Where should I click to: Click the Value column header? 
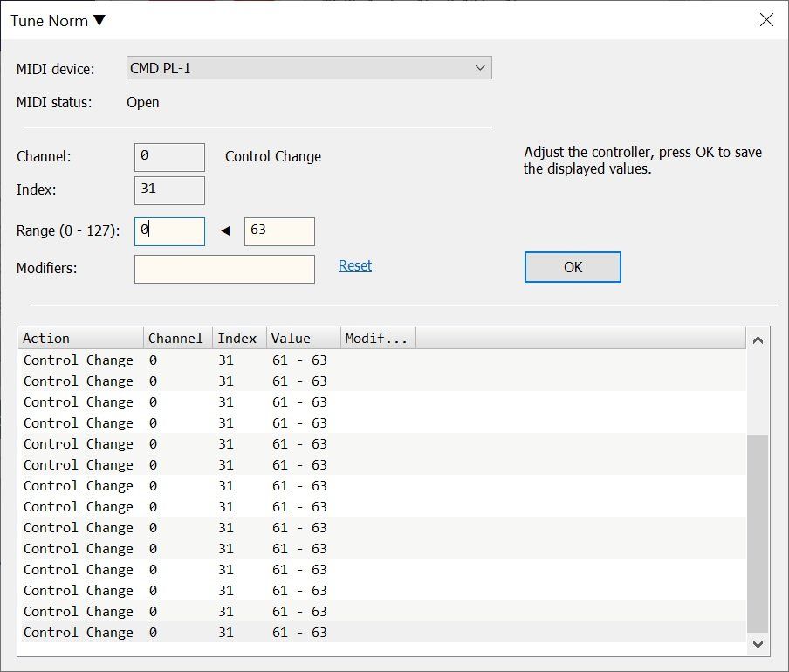tap(304, 338)
